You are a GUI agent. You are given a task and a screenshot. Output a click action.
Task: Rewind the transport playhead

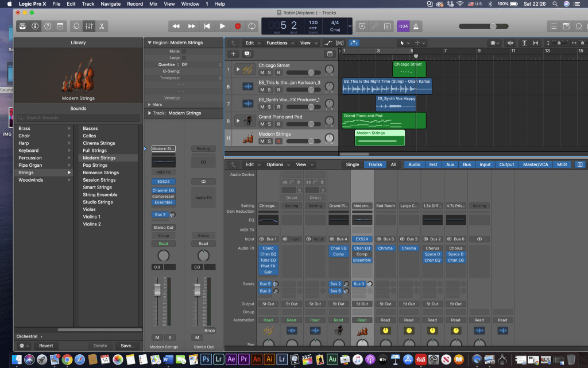coord(176,26)
